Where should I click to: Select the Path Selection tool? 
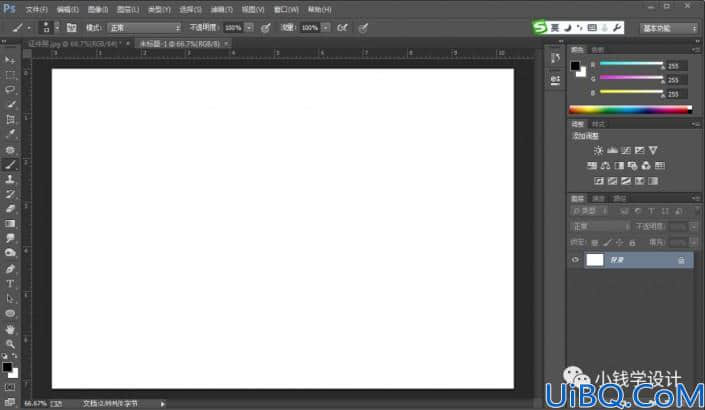[x=10, y=299]
